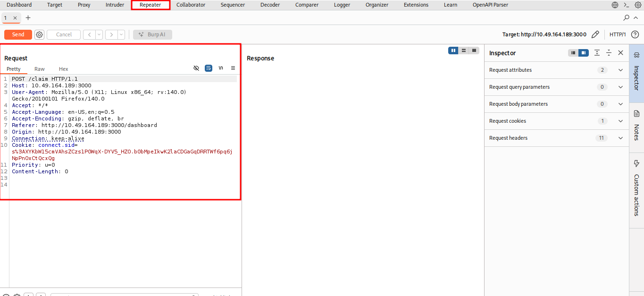Image resolution: width=644 pixels, height=296 pixels.
Task: Expand all Inspector sections icon
Action: click(x=597, y=53)
